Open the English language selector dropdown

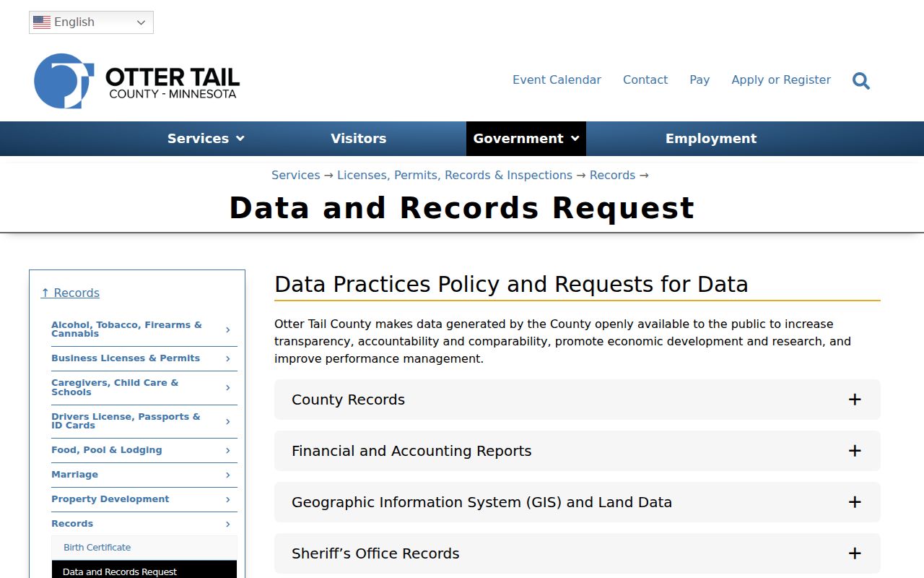(91, 22)
